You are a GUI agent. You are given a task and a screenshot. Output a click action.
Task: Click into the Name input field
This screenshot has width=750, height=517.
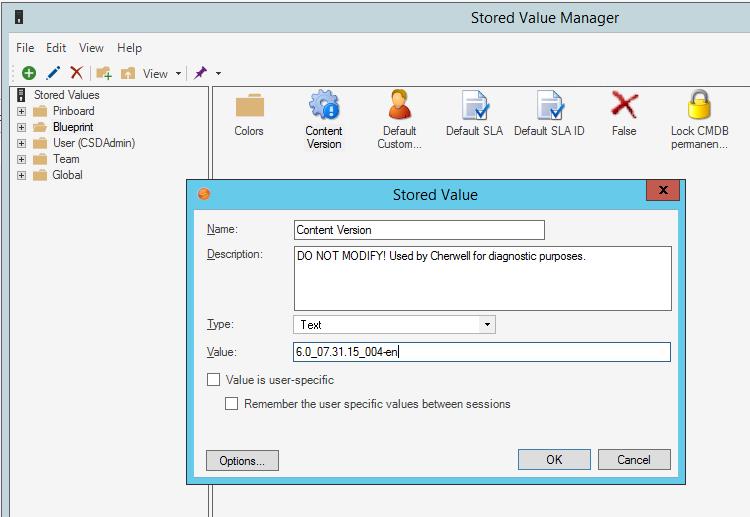419,230
